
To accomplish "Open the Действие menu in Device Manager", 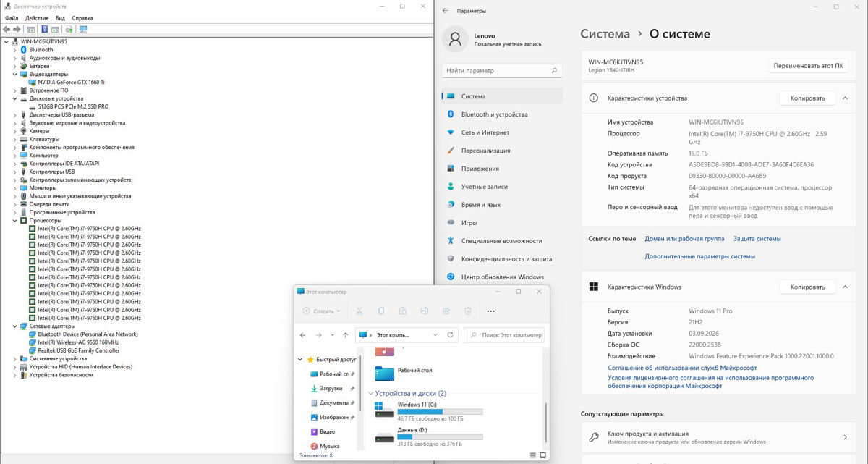I will coord(37,17).
